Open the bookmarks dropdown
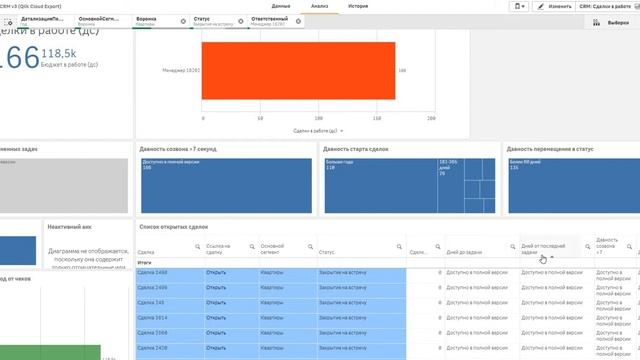The image size is (640, 360). pyautogui.click(x=519, y=7)
